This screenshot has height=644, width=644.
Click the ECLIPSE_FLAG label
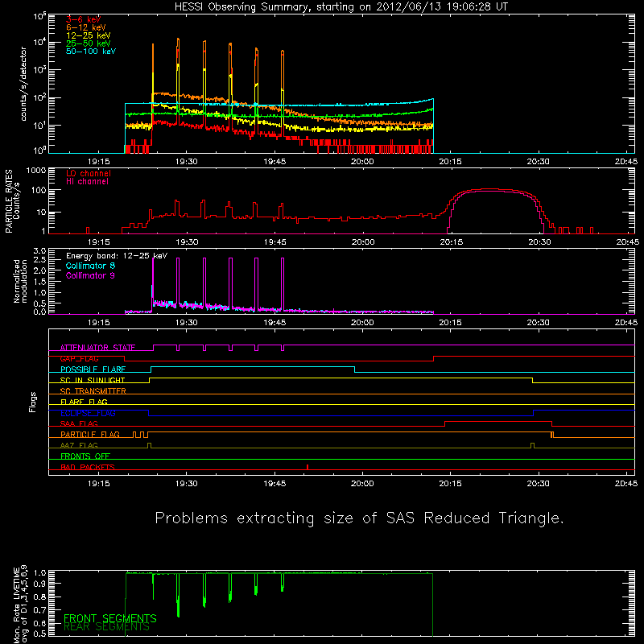(x=88, y=413)
